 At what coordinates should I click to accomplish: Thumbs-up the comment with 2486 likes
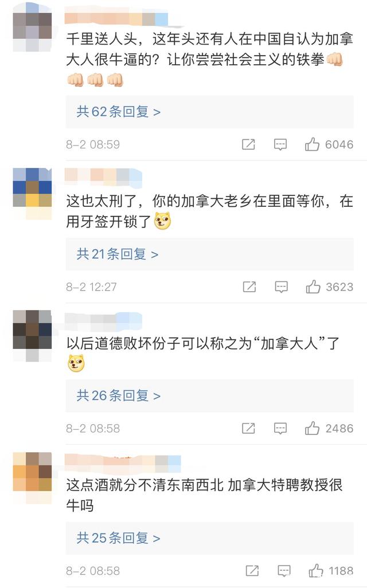coord(312,428)
